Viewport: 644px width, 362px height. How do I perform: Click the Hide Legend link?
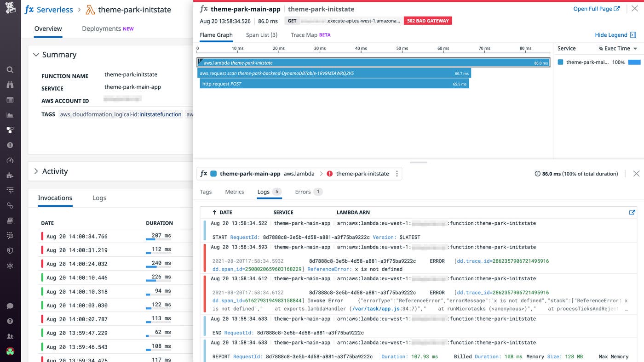coord(611,35)
